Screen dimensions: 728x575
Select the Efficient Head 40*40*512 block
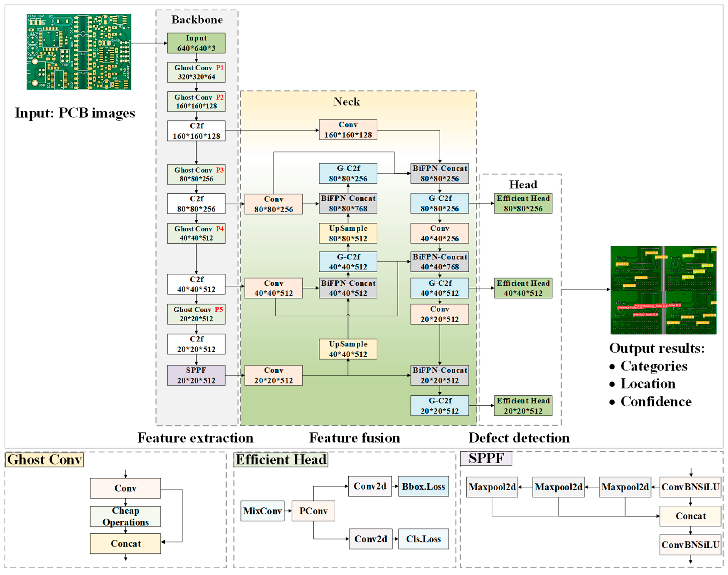tap(523, 288)
